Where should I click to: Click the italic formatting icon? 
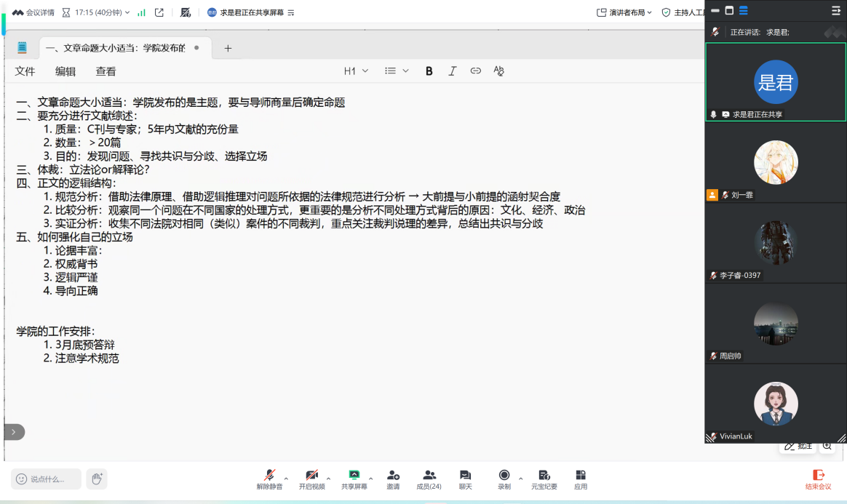coord(452,71)
